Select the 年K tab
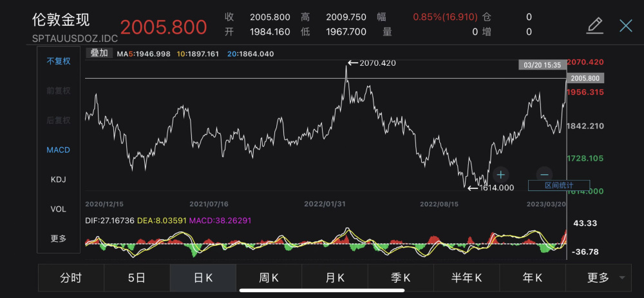 pos(533,278)
